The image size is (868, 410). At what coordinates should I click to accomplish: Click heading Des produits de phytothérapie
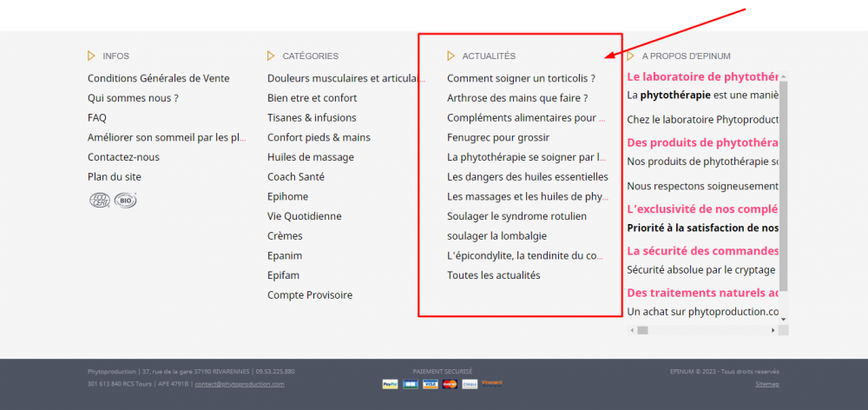pyautogui.click(x=703, y=143)
